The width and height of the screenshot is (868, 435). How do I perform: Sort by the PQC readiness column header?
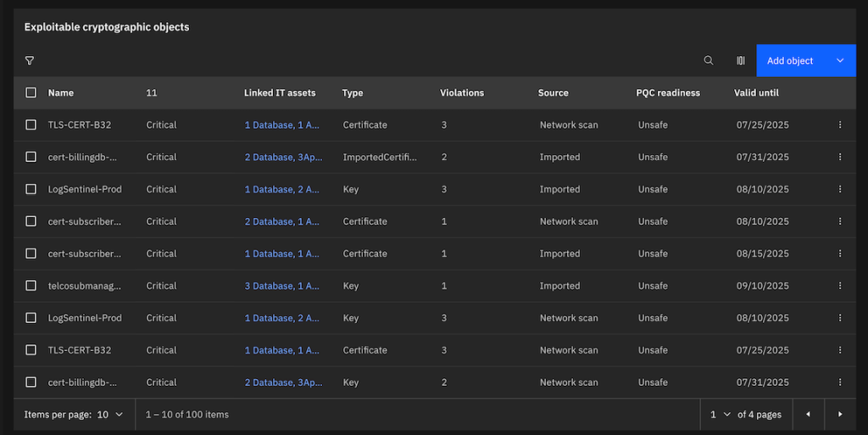[x=668, y=93]
